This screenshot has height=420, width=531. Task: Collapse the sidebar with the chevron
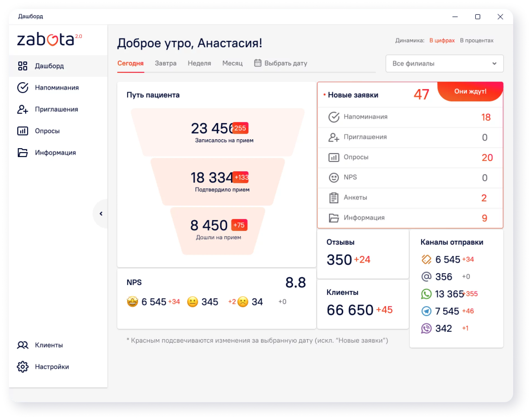[101, 213]
